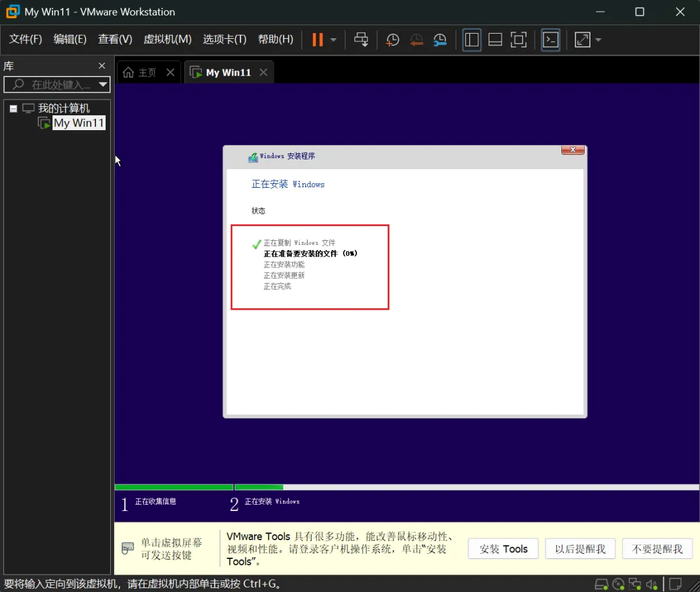
Task: Click the stretch guest display icon
Action: point(582,40)
